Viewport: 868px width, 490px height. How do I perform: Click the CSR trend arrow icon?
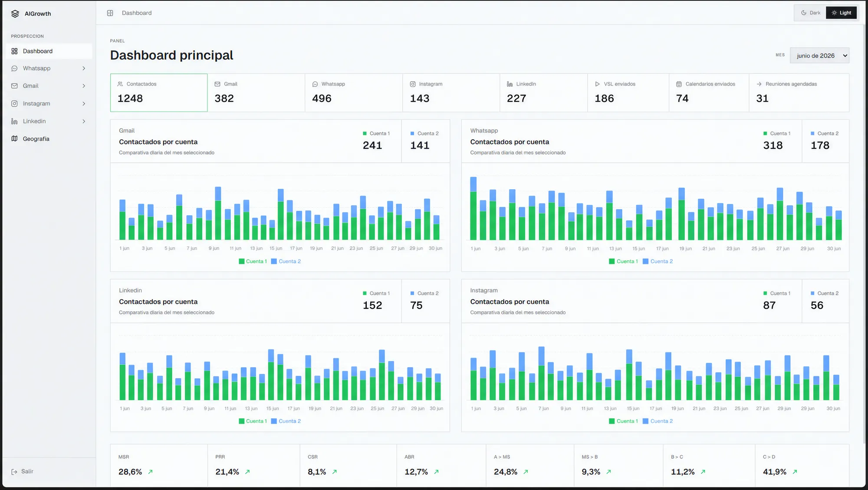(x=335, y=472)
